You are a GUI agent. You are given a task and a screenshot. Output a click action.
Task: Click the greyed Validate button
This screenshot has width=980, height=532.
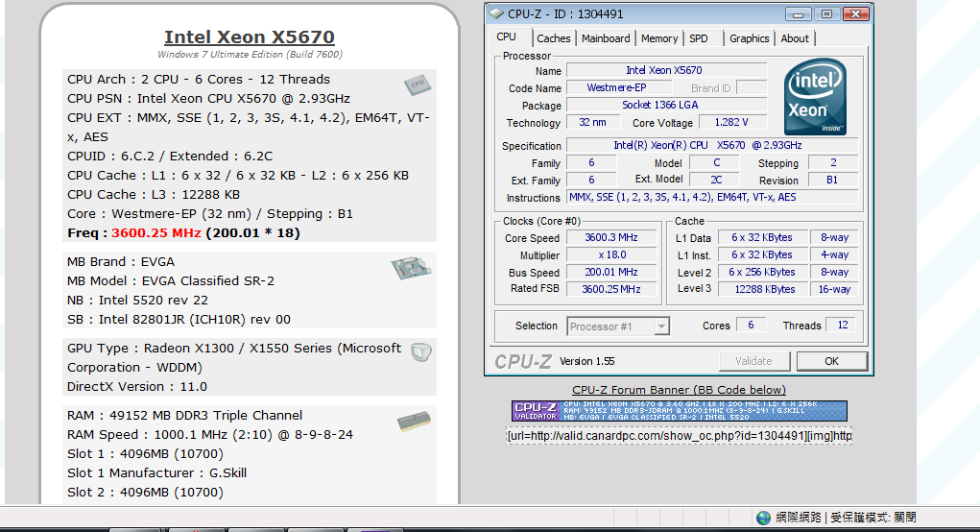pyautogui.click(x=753, y=361)
